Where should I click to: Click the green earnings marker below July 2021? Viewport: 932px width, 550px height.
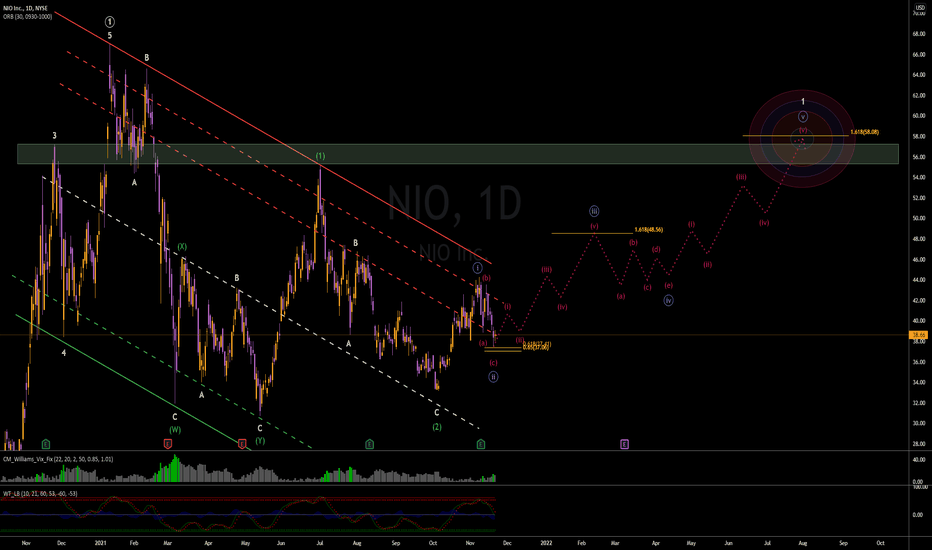pyautogui.click(x=370, y=444)
